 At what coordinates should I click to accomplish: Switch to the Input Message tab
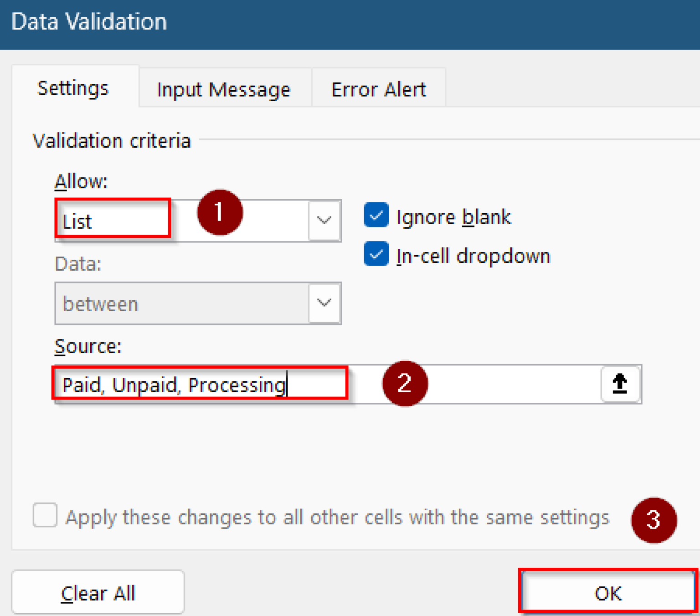(223, 89)
